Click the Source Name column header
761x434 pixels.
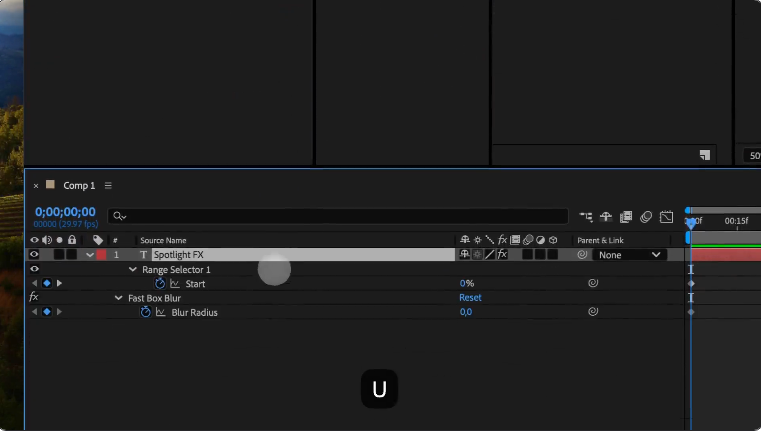point(163,241)
